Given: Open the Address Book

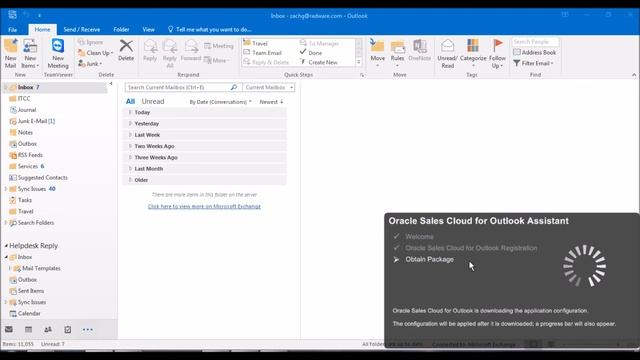Looking at the screenshot, I should point(534,52).
